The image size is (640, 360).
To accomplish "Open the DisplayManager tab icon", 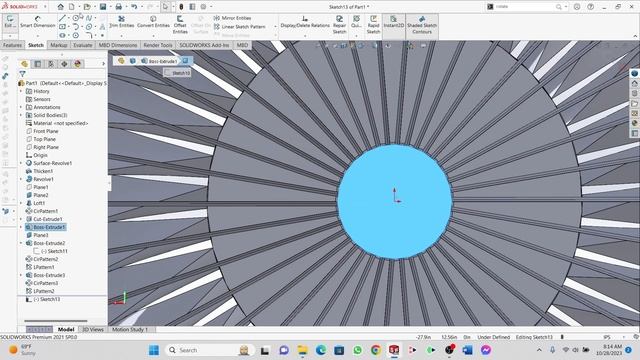I will tap(78, 64).
